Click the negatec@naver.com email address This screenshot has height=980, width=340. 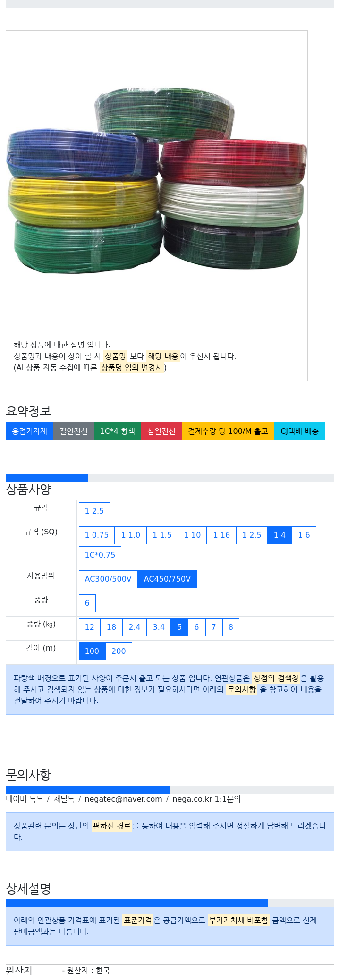pyautogui.click(x=123, y=799)
